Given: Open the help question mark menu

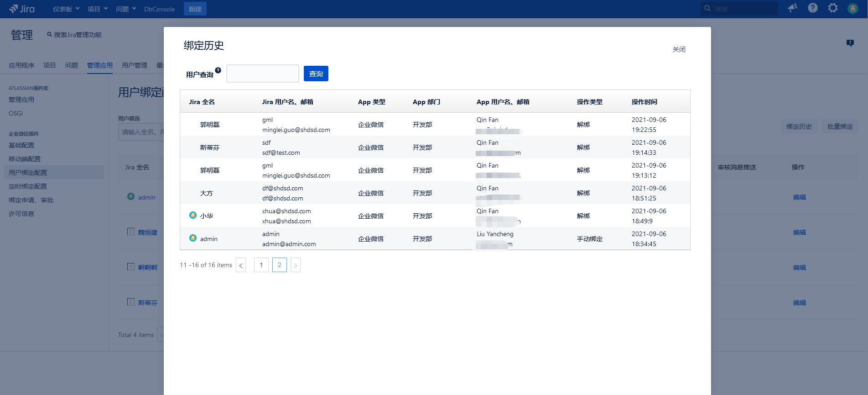Looking at the screenshot, I should click(813, 8).
